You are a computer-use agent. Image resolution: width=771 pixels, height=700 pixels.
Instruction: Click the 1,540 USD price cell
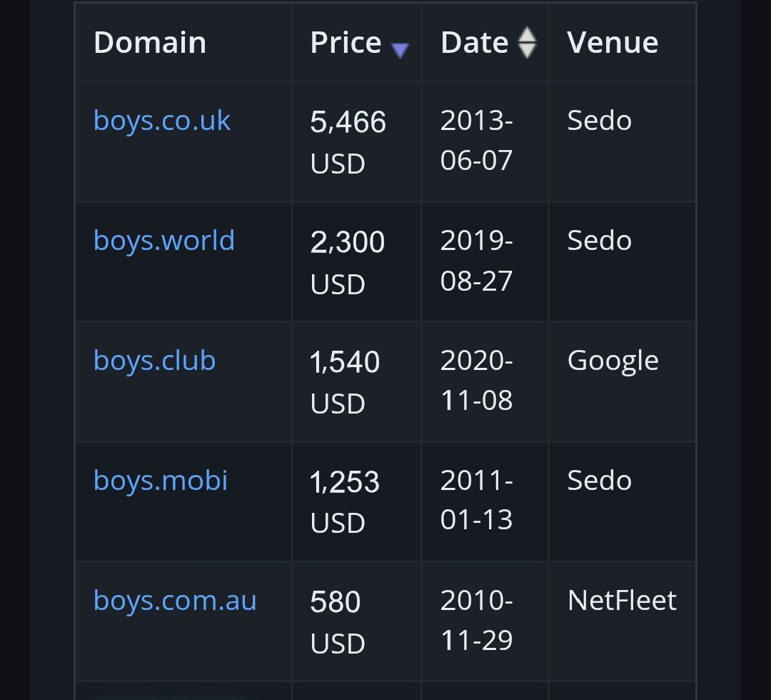click(x=356, y=381)
